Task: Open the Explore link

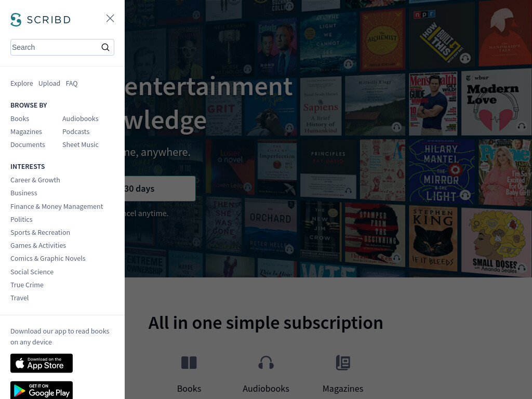Action: 22,84
